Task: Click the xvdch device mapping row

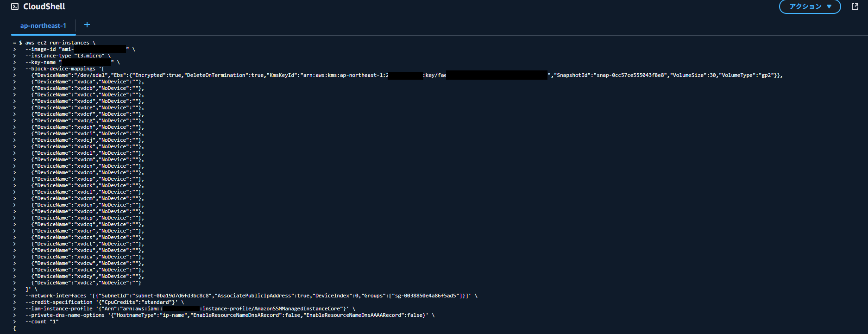Action: 88,127
